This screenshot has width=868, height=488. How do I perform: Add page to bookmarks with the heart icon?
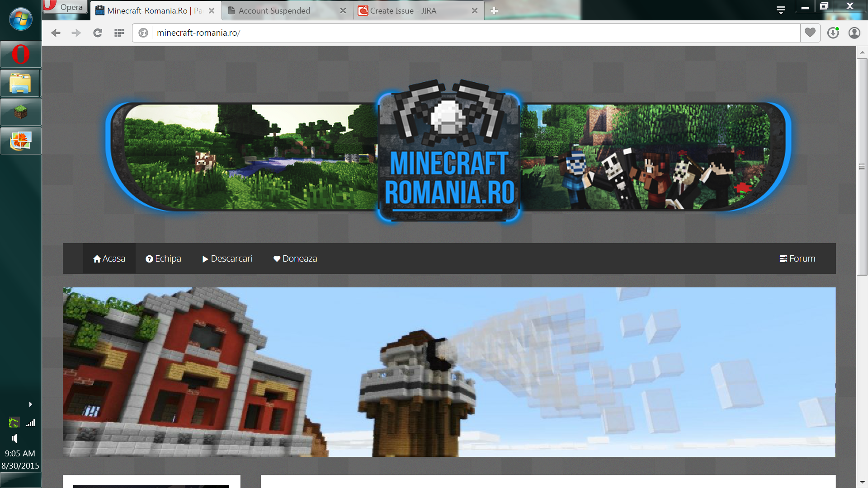click(x=810, y=33)
